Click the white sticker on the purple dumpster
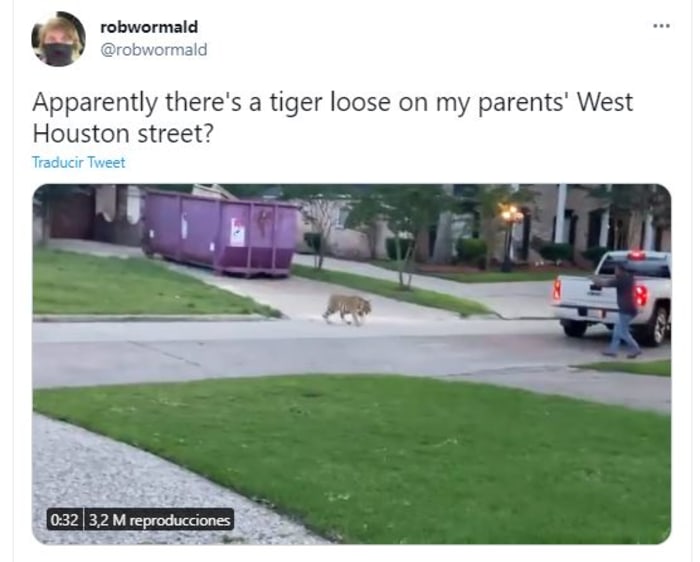This screenshot has width=700, height=562. pos(237,232)
